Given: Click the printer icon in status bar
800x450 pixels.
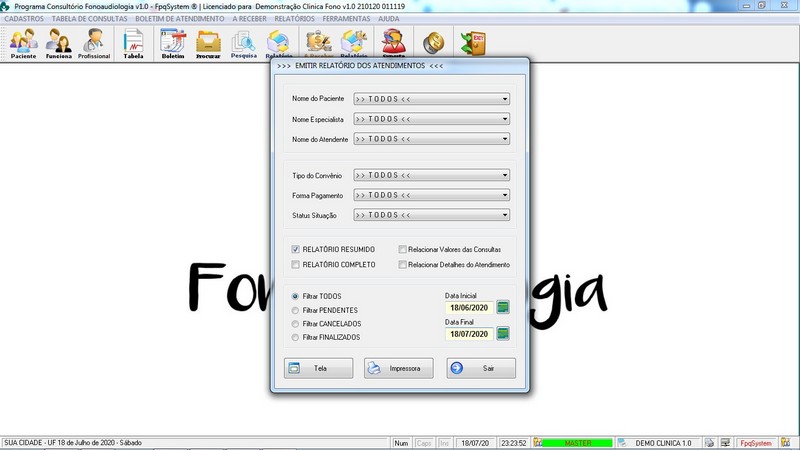Looking at the screenshot, I should click(709, 443).
